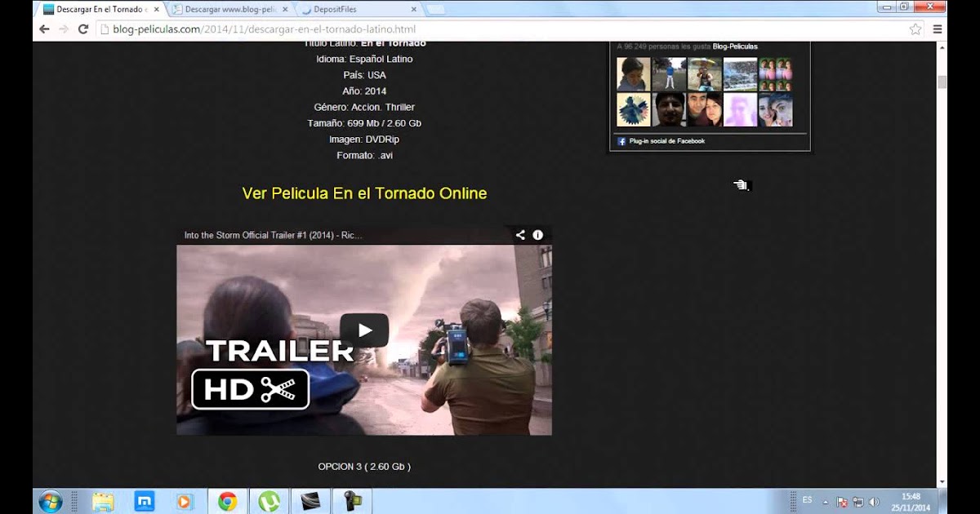Open Blog-Peliculas link in Facebook box
The height and width of the screenshot is (514, 980).
point(735,47)
